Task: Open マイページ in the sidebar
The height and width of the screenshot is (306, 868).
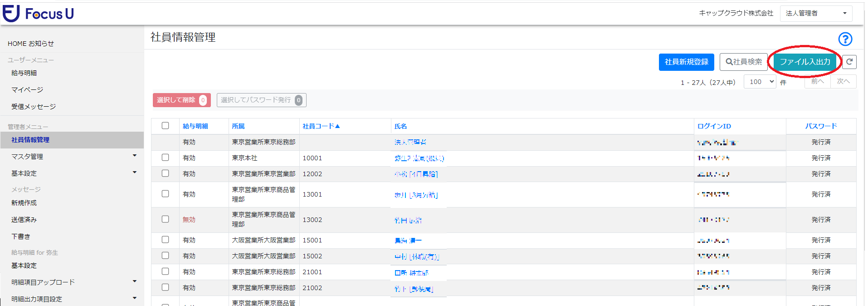Action: click(27, 90)
